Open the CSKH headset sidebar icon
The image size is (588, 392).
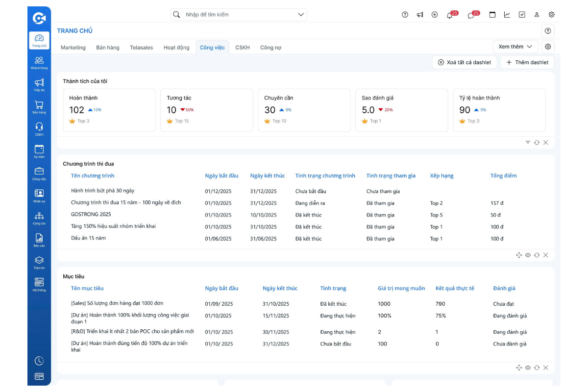pos(39,129)
